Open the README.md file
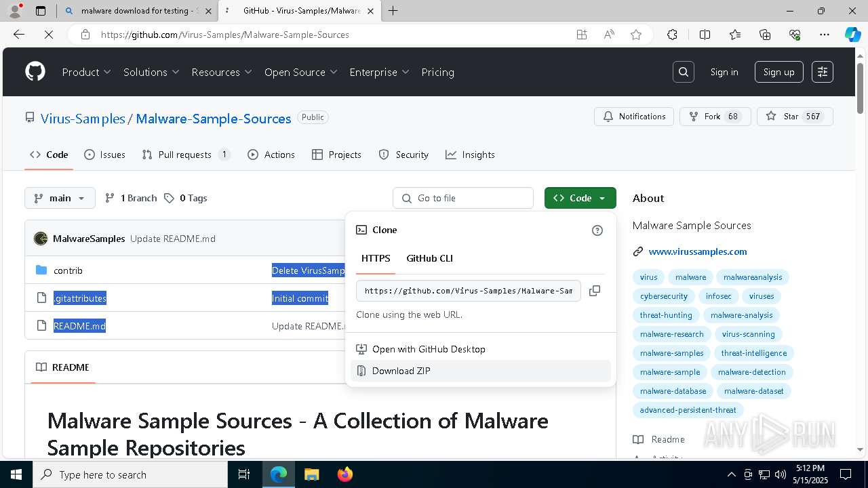868x488 pixels. coord(79,326)
